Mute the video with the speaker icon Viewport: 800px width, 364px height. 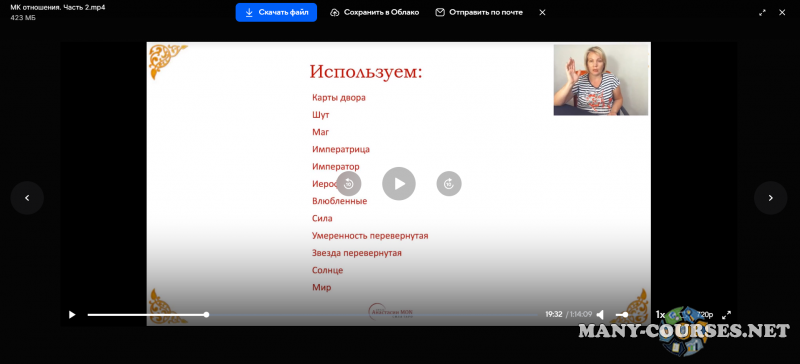(601, 314)
